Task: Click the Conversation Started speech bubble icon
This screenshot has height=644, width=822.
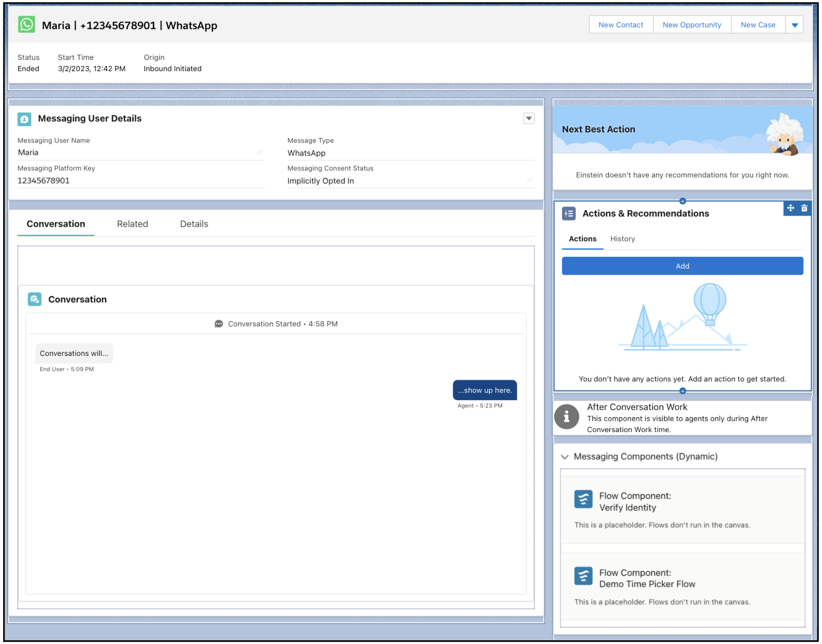Action: [x=219, y=323]
